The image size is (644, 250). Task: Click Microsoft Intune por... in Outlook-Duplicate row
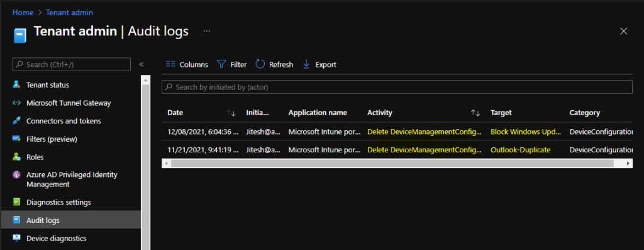coord(325,150)
